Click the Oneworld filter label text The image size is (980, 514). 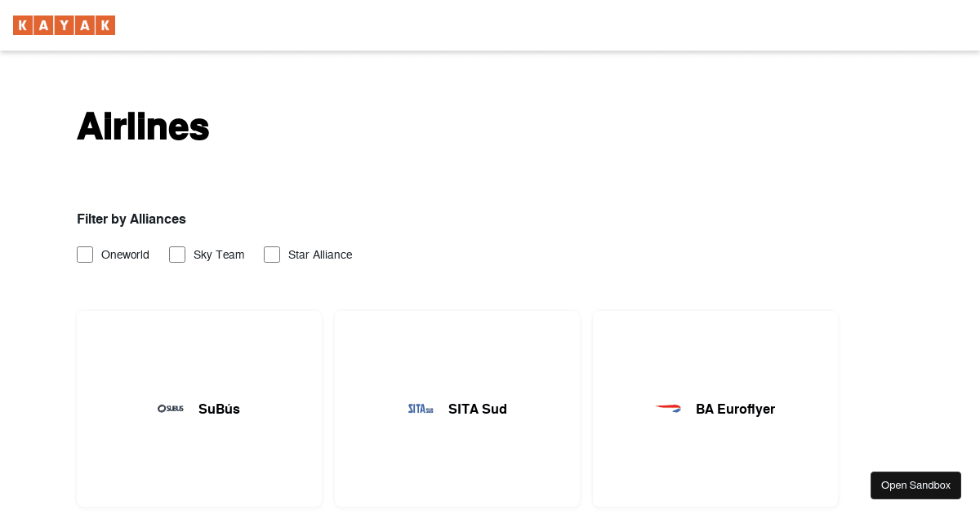pos(125,255)
